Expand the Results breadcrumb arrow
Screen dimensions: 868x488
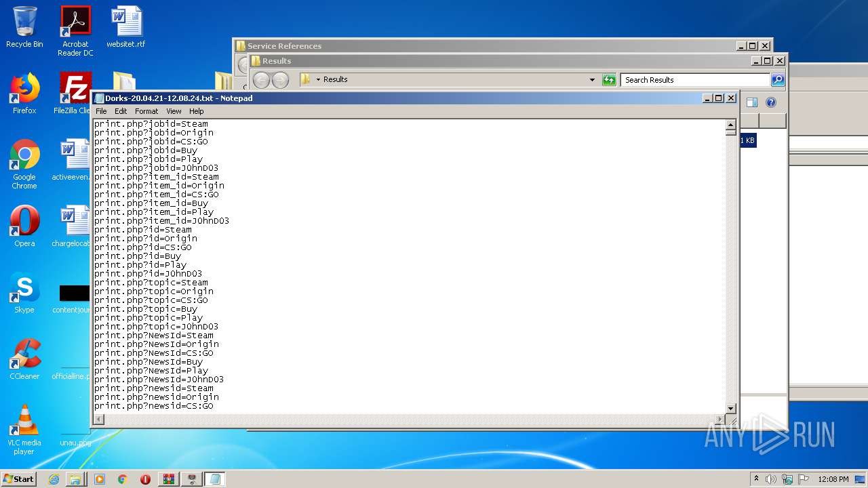tap(318, 80)
